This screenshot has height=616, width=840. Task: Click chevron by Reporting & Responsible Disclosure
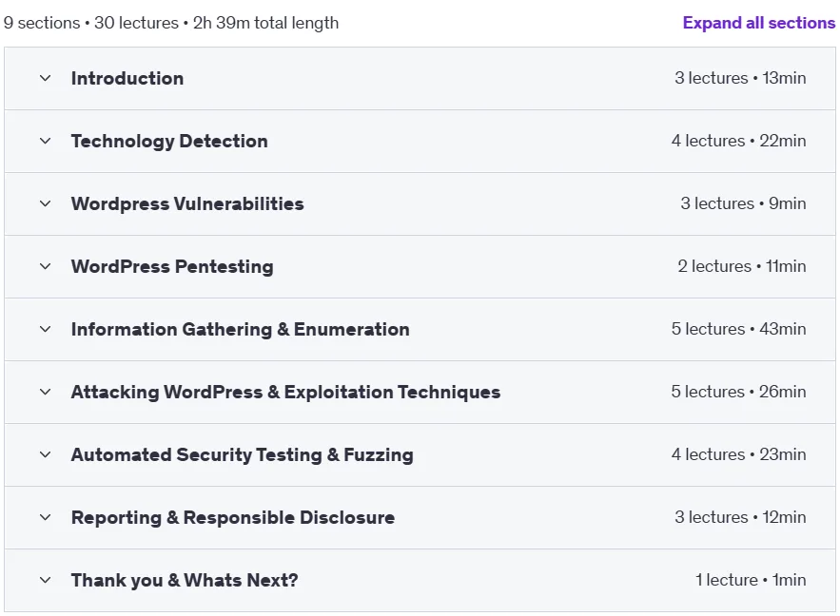pos(46,517)
